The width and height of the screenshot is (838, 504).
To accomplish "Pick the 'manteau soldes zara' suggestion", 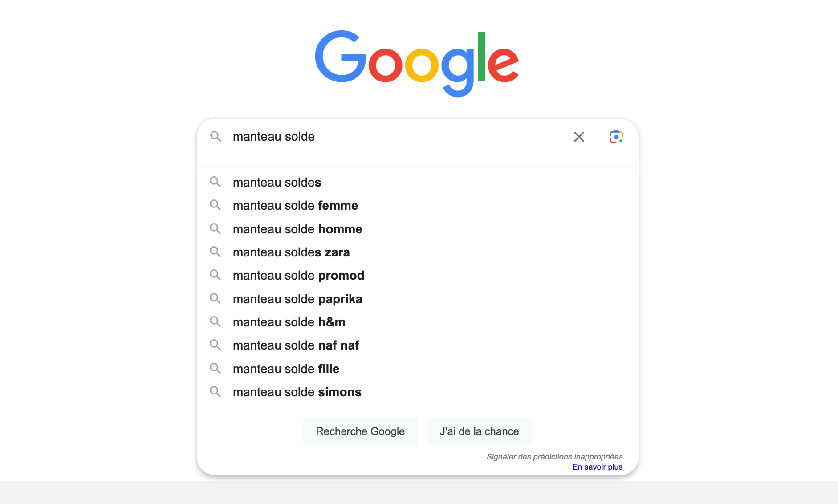I will pyautogui.click(x=417, y=252).
